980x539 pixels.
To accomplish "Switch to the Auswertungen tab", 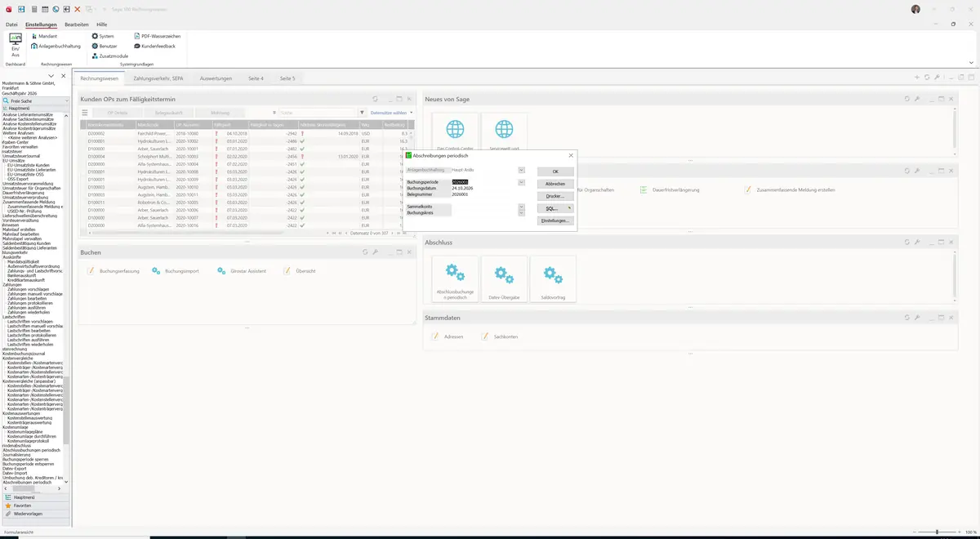I will 216,78.
